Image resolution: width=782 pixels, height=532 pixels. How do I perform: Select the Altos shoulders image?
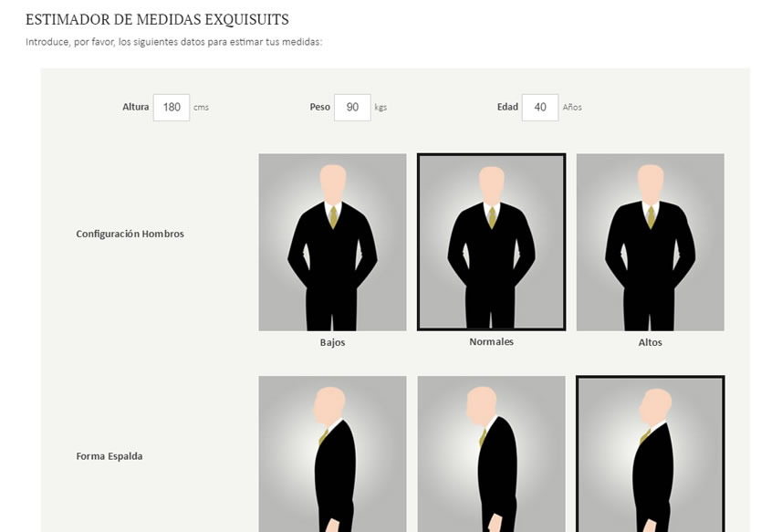651,243
